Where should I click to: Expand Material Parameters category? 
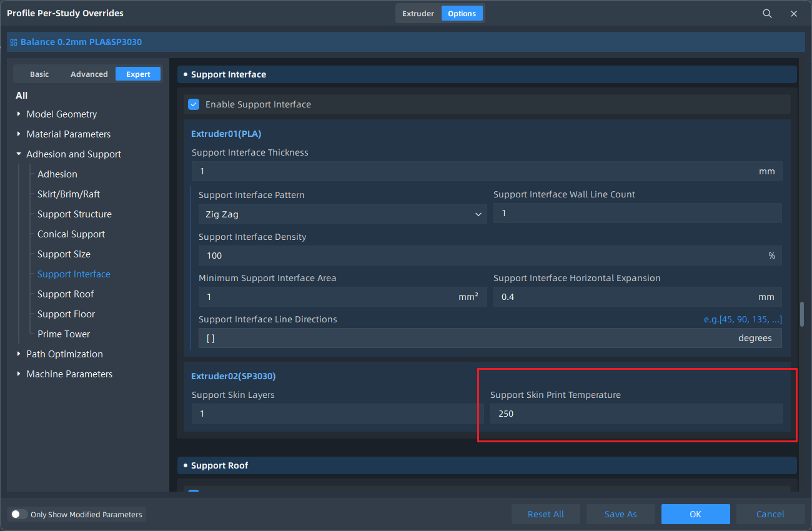pos(19,134)
